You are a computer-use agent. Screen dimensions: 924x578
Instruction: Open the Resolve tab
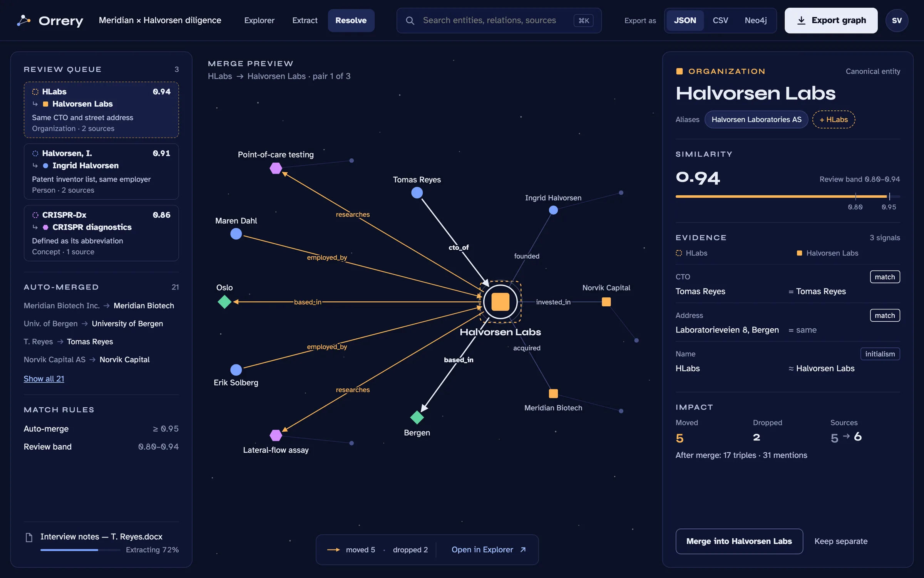click(x=351, y=20)
